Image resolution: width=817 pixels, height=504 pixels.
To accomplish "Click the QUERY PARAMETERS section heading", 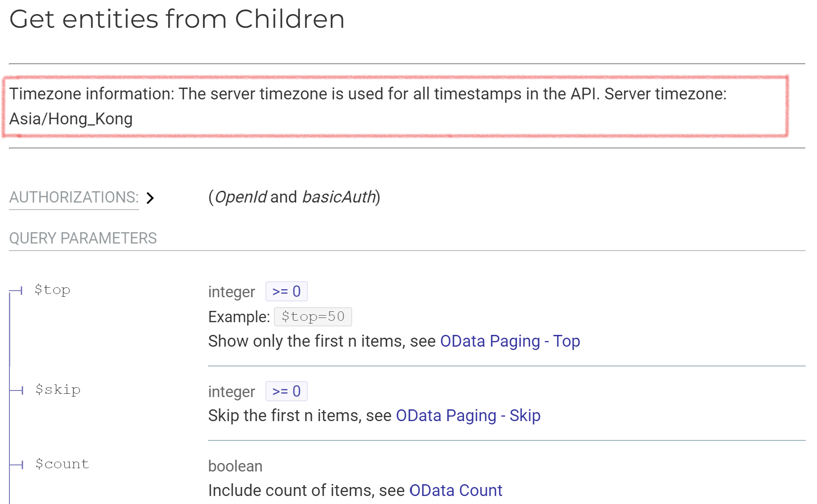I will (83, 238).
